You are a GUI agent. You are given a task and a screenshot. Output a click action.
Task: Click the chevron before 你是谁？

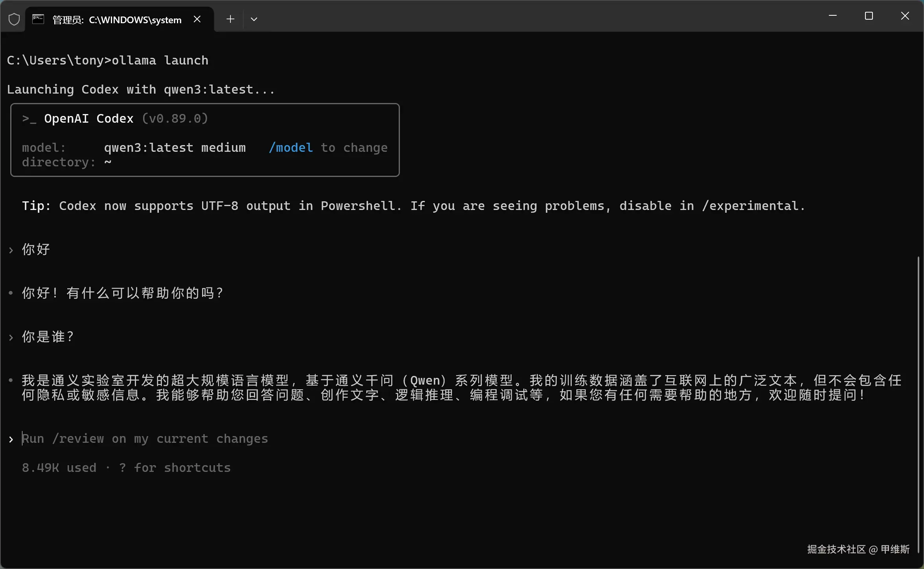pyautogui.click(x=11, y=337)
